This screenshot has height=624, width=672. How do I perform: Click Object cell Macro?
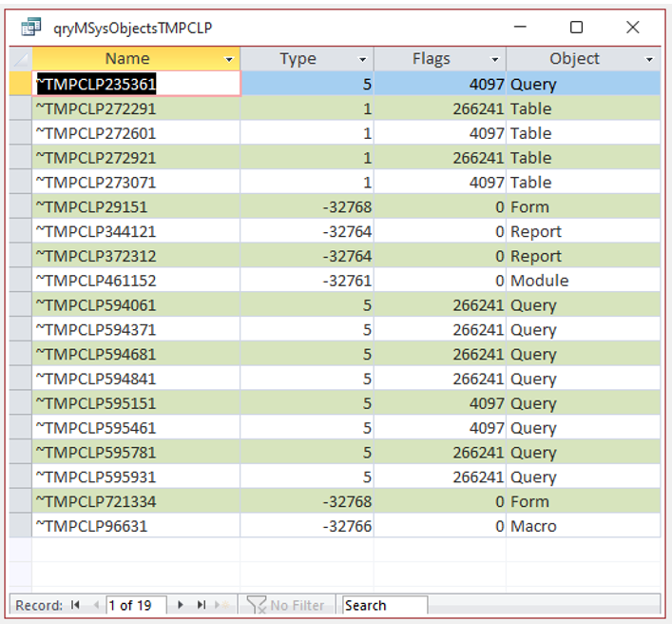point(584,526)
